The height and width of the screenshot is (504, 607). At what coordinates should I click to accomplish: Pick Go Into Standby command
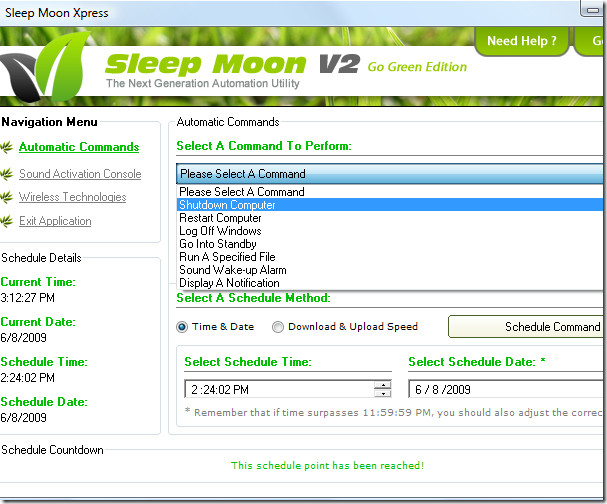coord(390,244)
